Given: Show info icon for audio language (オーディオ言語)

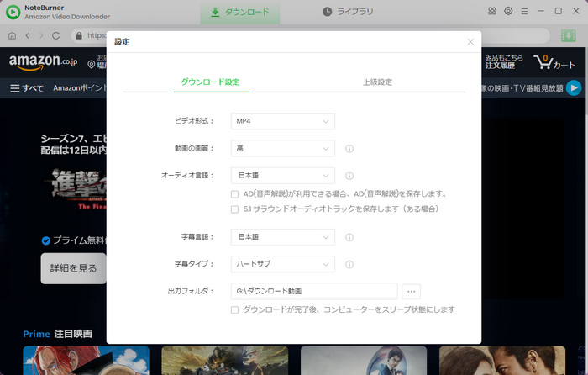Looking at the screenshot, I should click(x=349, y=176).
